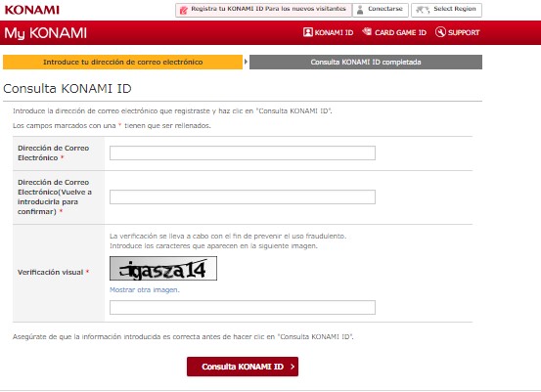The width and height of the screenshot is (541, 392).
Task: Go to CARD GAME ID menu item
Action: [x=394, y=32]
